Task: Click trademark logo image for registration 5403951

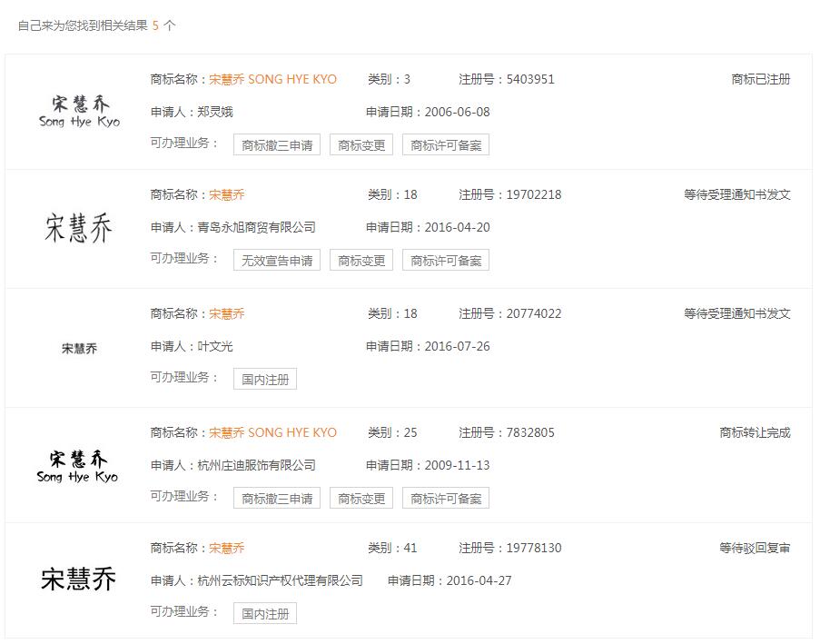Action: point(80,112)
